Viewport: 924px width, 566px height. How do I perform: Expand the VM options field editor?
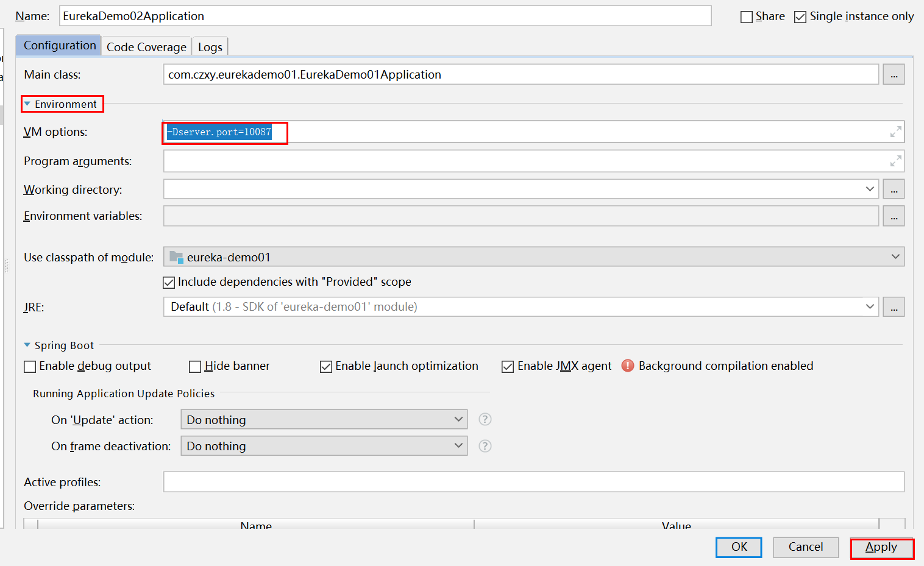coord(895,132)
